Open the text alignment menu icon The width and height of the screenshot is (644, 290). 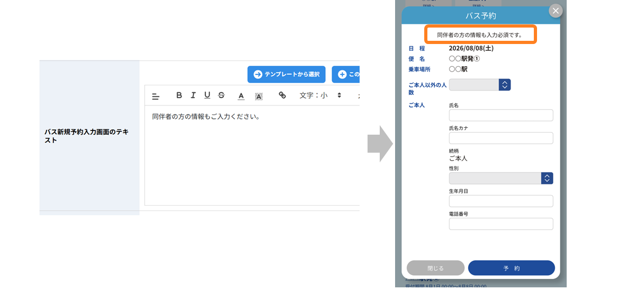coord(156,96)
